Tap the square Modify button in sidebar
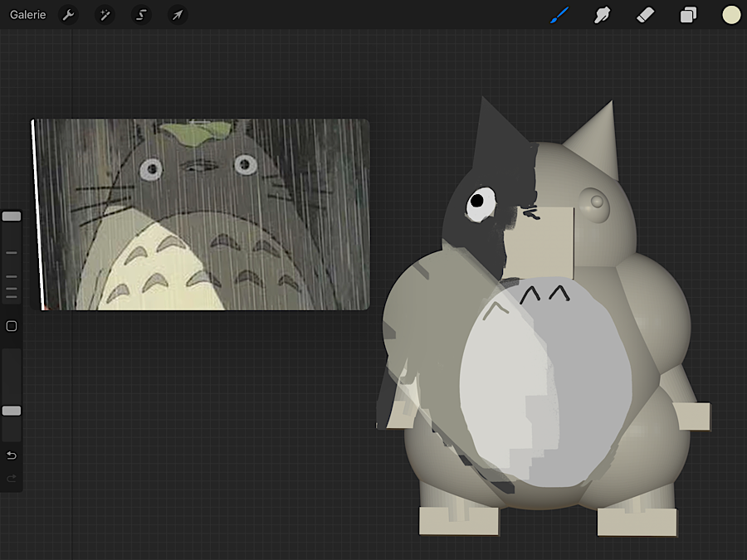747x560 pixels. click(x=12, y=326)
